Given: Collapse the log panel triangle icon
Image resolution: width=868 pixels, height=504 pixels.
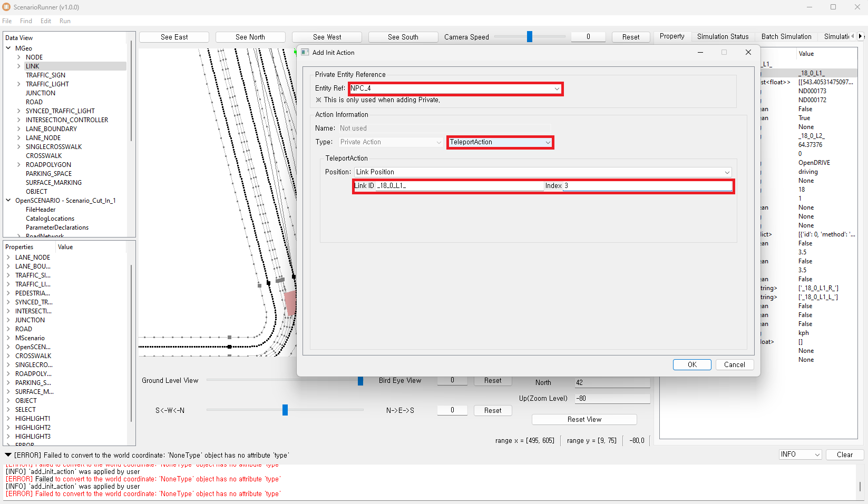Looking at the screenshot, I should click(8, 455).
